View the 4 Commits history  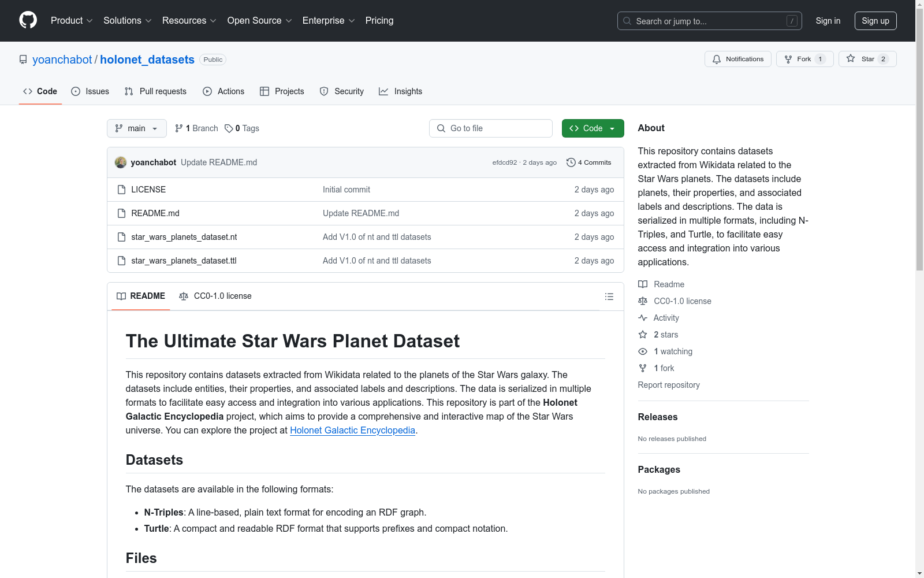click(589, 162)
